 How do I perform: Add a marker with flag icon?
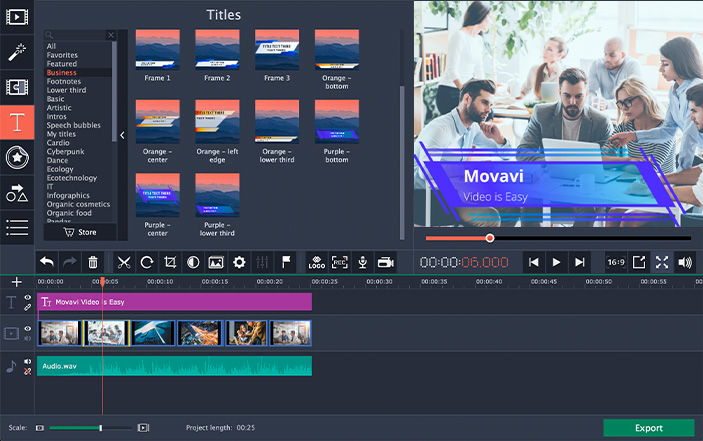click(286, 262)
